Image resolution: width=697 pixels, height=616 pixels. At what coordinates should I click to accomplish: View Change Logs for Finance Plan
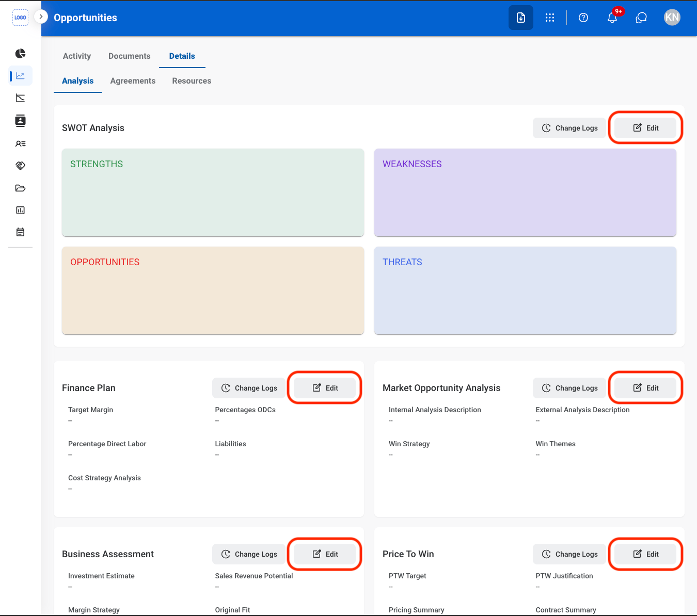point(249,388)
